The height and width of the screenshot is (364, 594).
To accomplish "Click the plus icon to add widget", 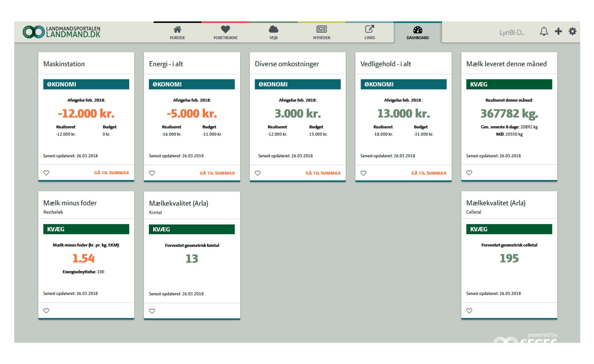I will pyautogui.click(x=558, y=31).
